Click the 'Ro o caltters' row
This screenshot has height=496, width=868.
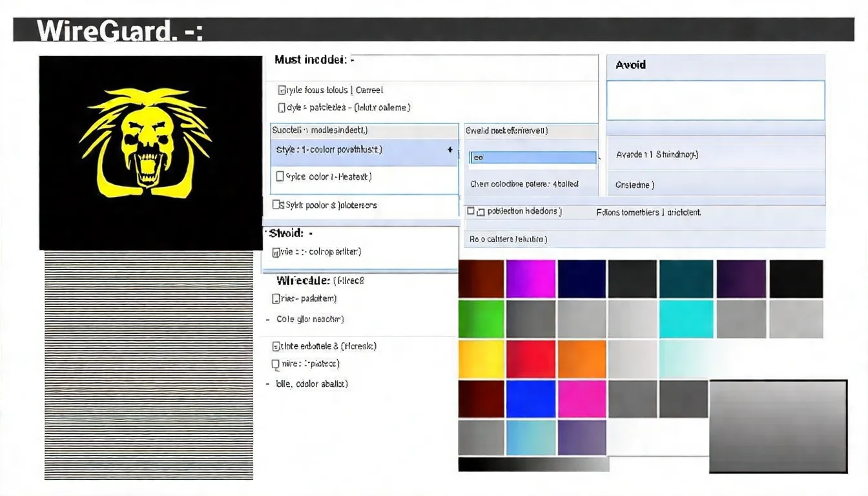click(x=509, y=239)
